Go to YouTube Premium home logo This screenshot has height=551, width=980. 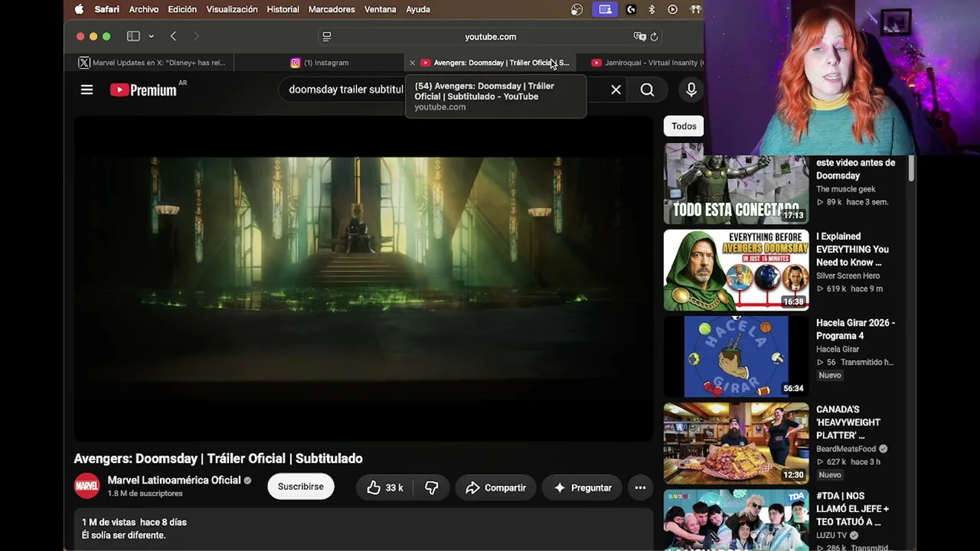[143, 90]
